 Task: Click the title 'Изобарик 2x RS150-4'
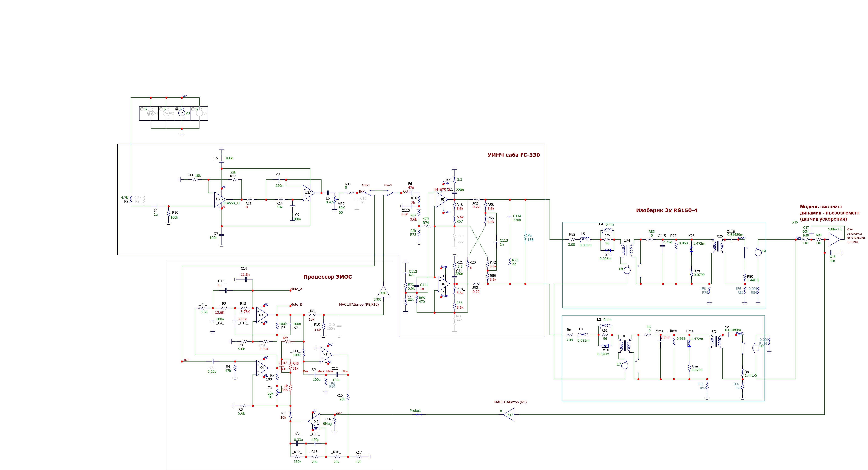click(667, 210)
